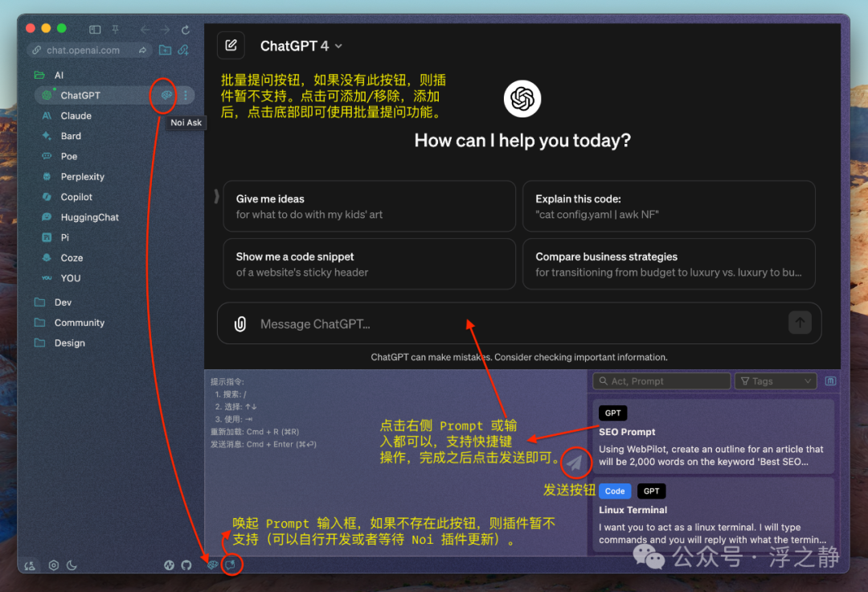Click the paper plane send button
868x592 pixels.
click(x=575, y=462)
